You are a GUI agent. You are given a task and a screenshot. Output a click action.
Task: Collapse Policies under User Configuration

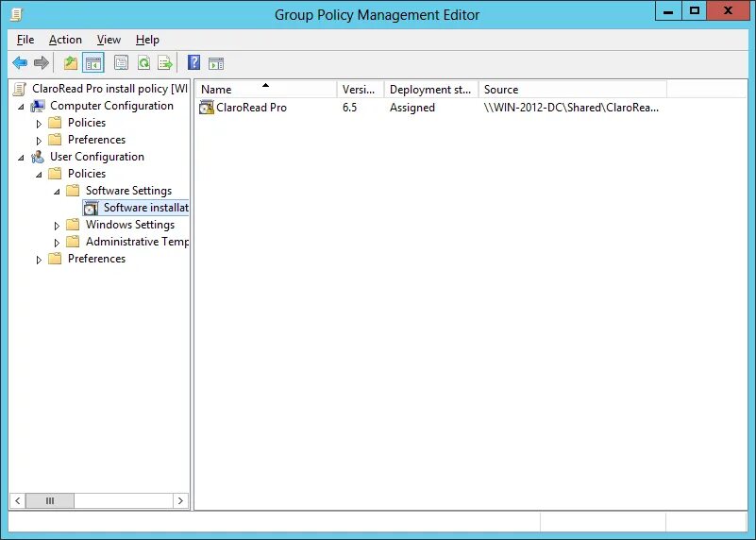[x=39, y=175]
